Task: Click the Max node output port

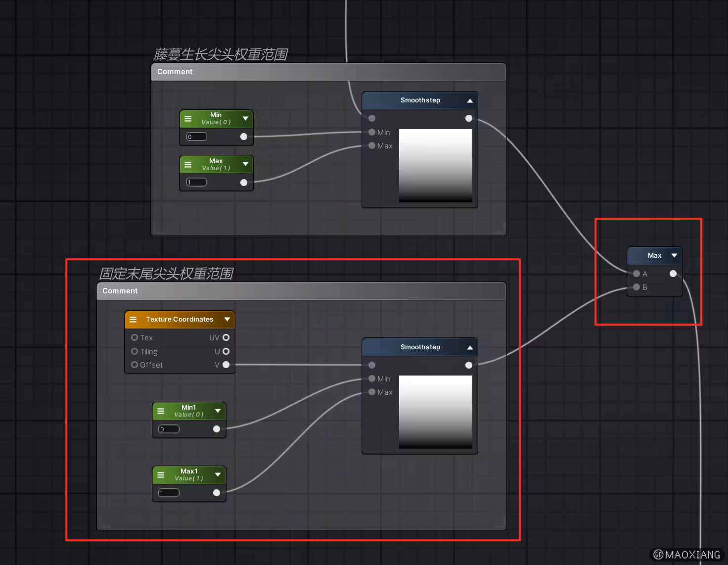Action: tap(673, 274)
